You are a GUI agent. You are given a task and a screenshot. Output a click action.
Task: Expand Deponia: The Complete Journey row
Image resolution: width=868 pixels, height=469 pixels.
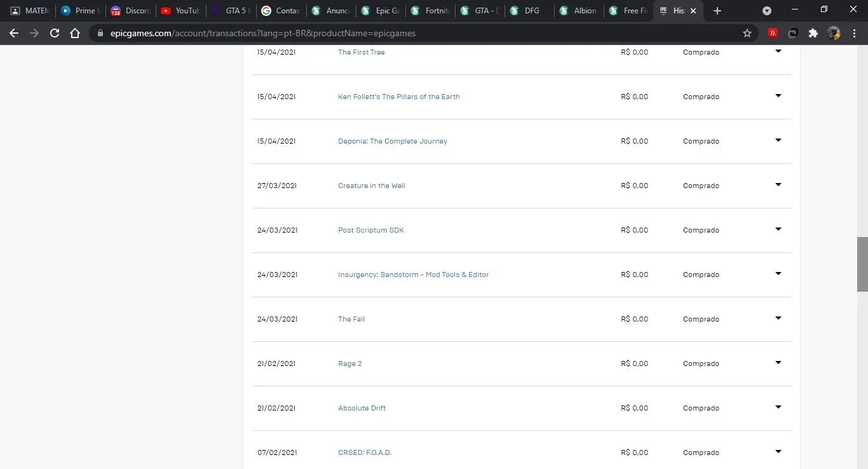778,140
